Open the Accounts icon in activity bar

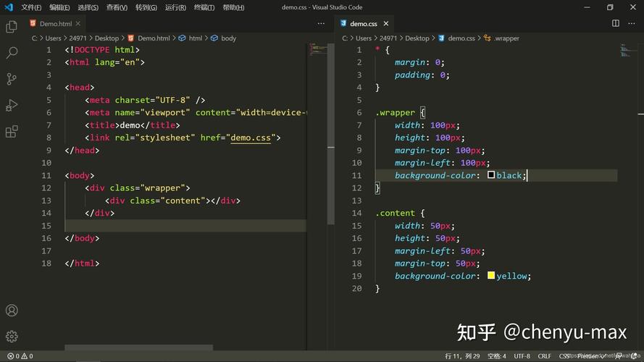[x=12, y=311]
